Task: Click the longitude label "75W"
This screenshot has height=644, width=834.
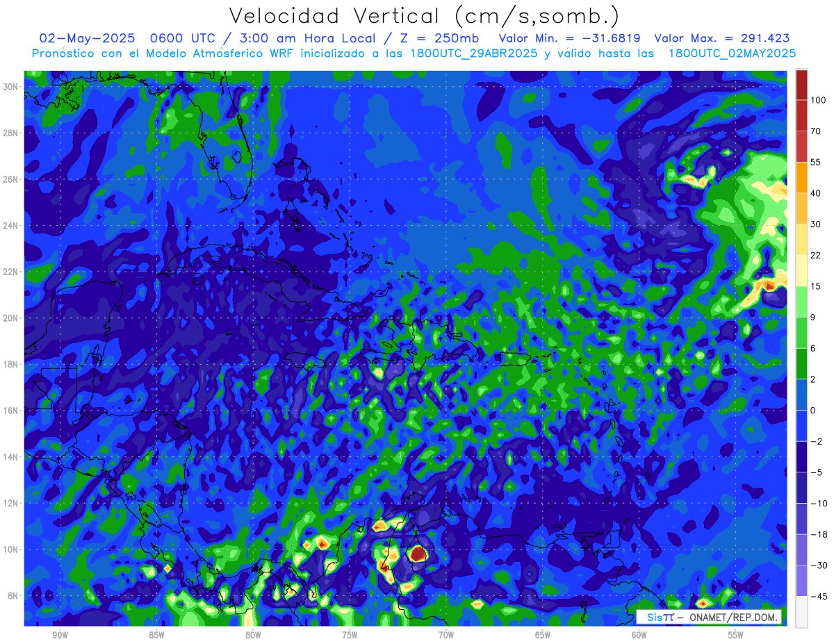Action: [x=350, y=635]
